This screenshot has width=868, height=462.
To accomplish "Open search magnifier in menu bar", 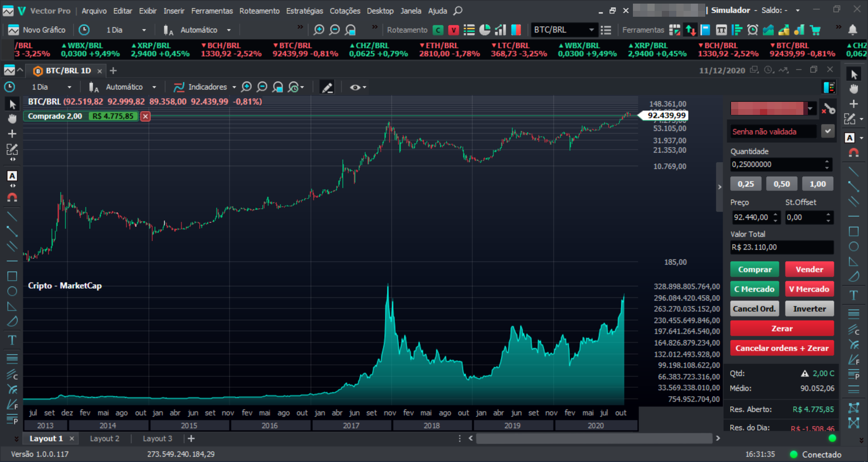I will 458,10.
